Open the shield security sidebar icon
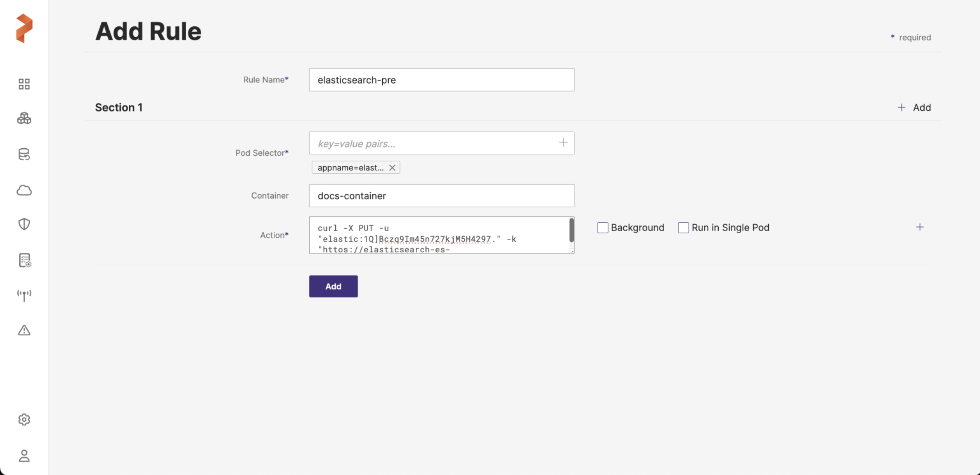Viewport: 980px width, 475px height. tap(24, 224)
